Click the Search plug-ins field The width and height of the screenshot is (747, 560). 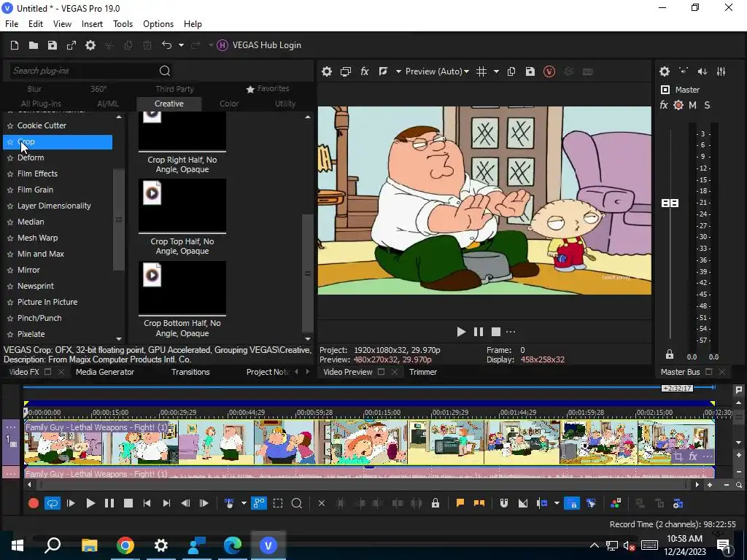coord(83,71)
